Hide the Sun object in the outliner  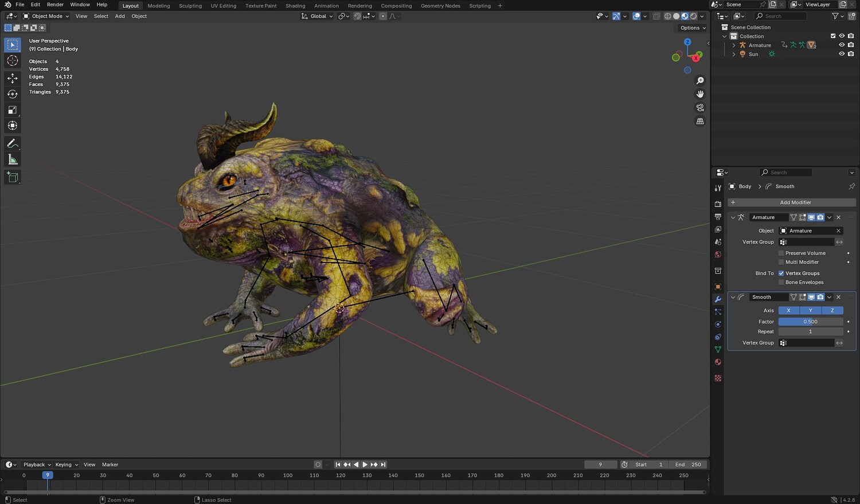pos(842,54)
